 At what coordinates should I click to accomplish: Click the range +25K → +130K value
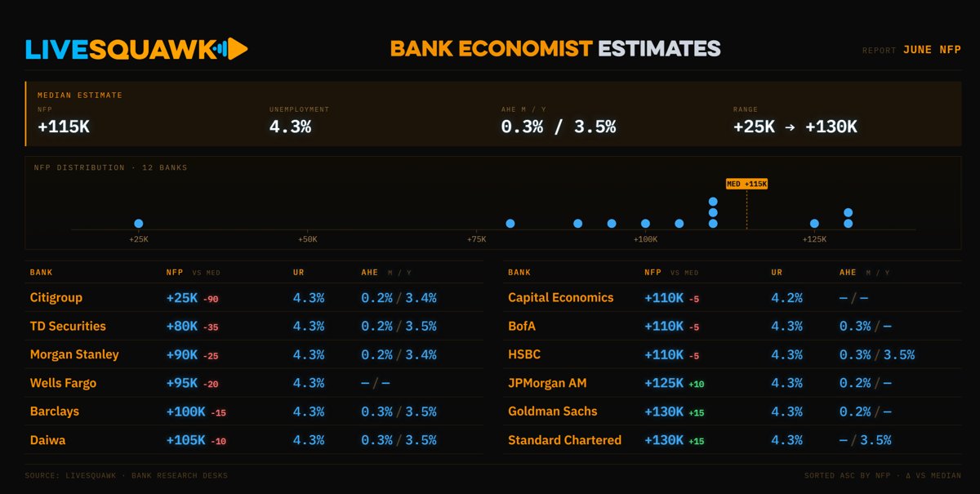795,127
